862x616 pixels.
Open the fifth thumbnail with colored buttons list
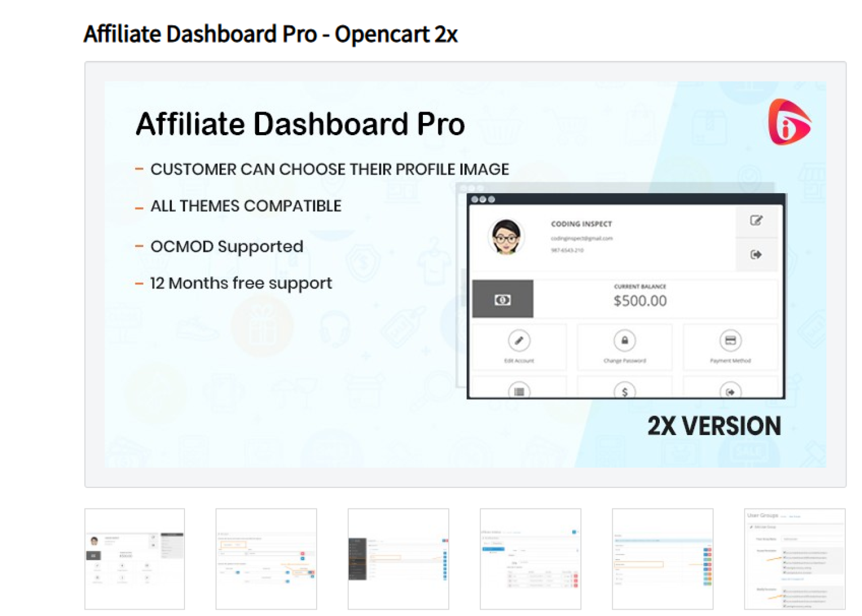click(663, 559)
